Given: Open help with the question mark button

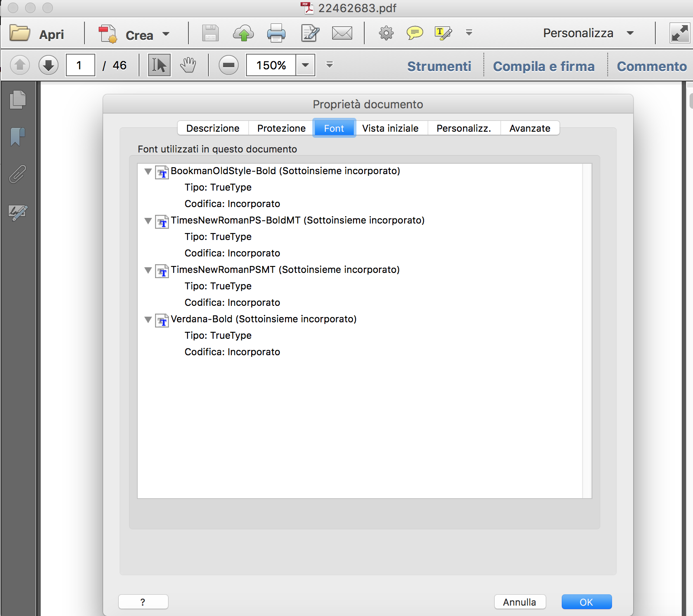Looking at the screenshot, I should pos(143,602).
